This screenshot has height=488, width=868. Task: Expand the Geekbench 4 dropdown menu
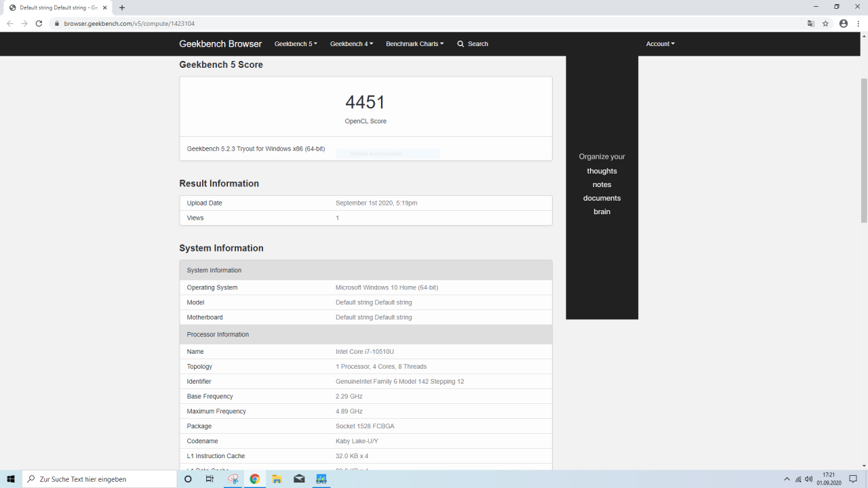(x=351, y=44)
